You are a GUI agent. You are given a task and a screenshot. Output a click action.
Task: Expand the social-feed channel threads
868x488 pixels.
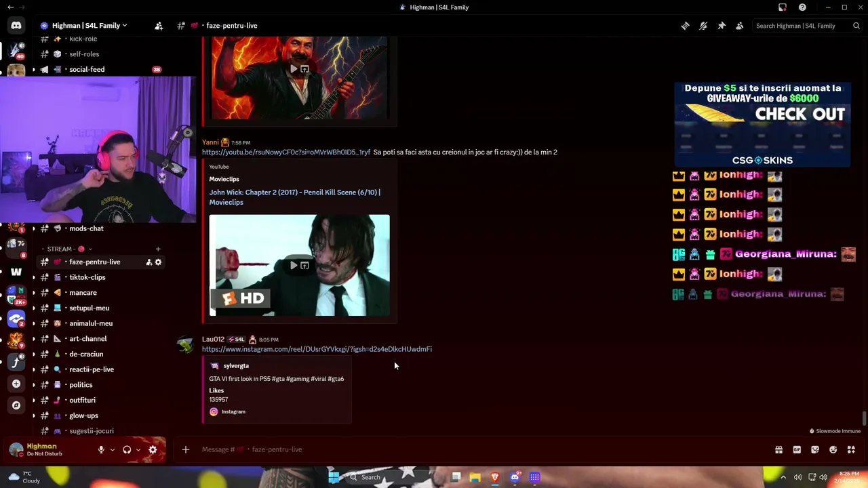click(34, 69)
